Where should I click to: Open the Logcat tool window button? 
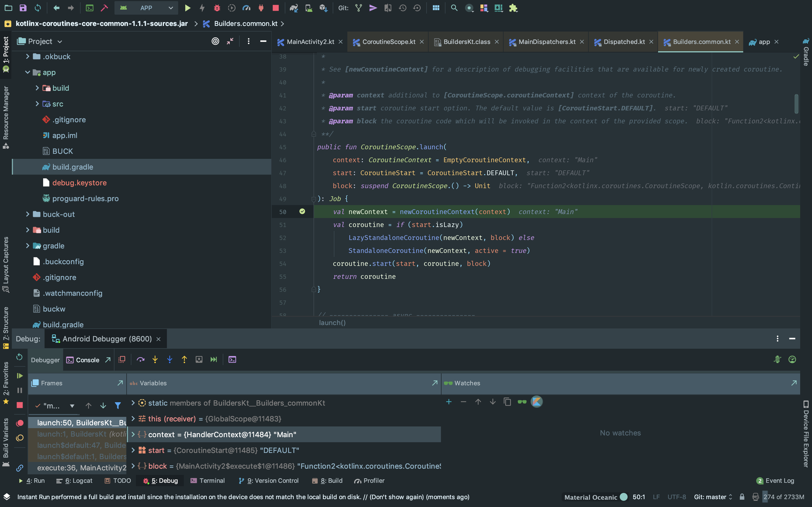click(x=74, y=481)
